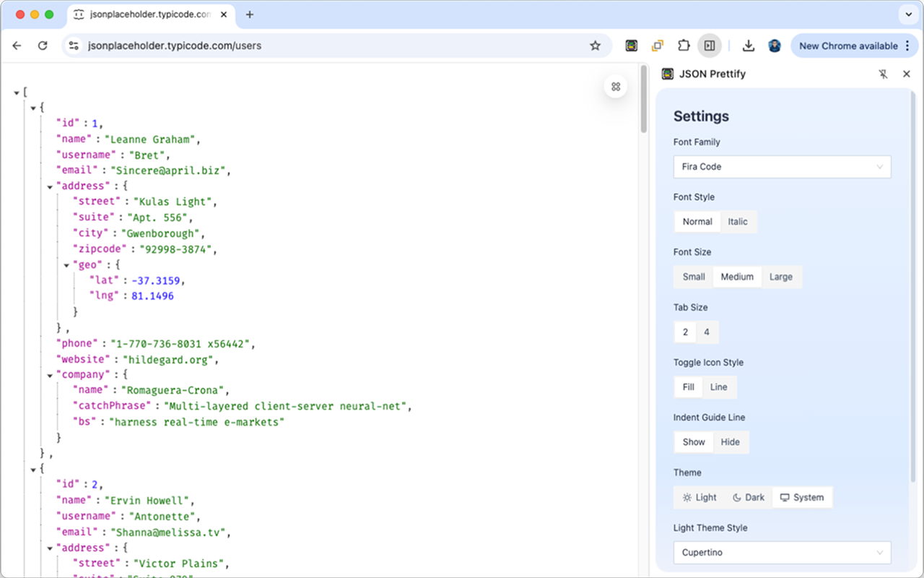
Task: Click the "hildegard.org" website value
Action: [169, 359]
